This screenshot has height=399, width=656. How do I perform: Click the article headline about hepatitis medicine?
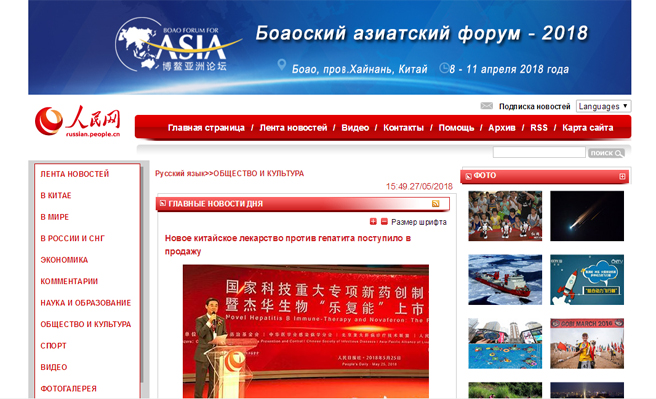[x=288, y=245]
